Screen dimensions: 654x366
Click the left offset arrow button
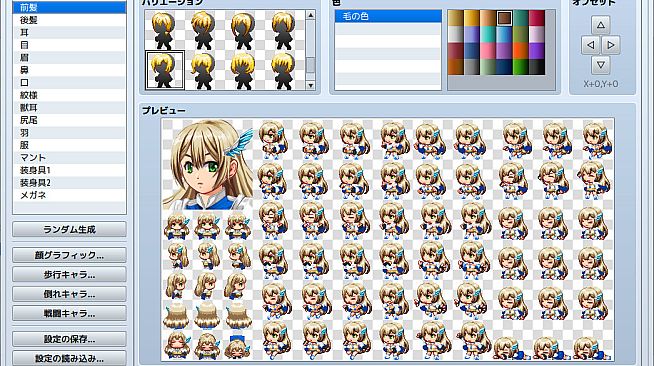(591, 45)
